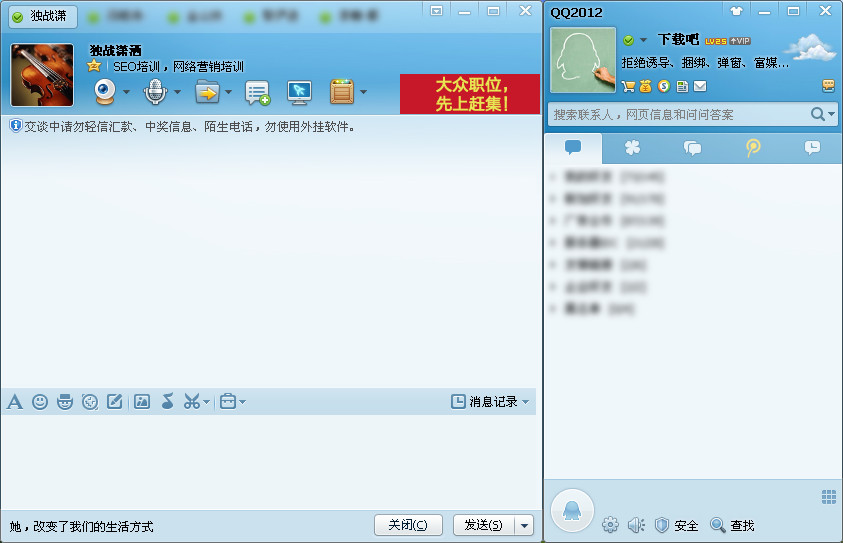Open main menu penguin button

coord(573,510)
